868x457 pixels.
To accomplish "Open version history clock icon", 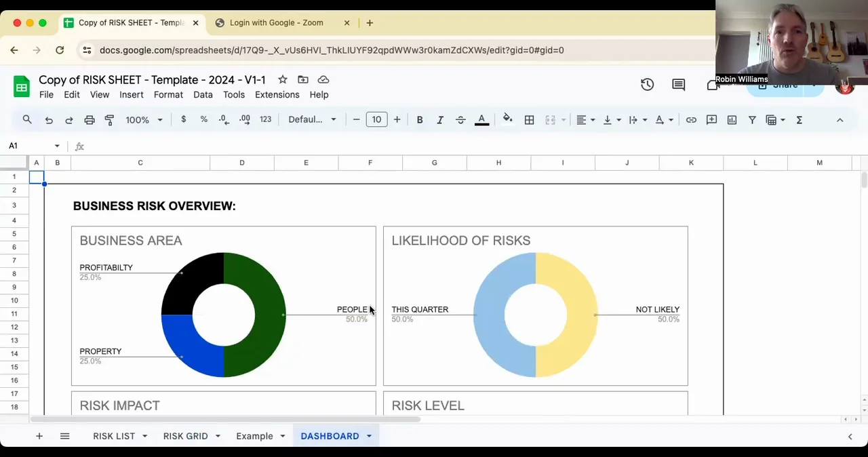I will point(647,84).
